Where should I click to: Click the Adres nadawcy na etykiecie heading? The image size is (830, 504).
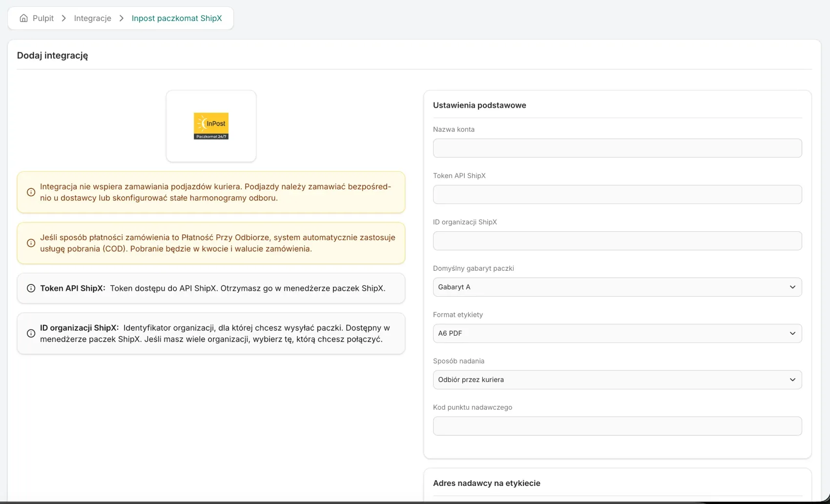pyautogui.click(x=486, y=483)
